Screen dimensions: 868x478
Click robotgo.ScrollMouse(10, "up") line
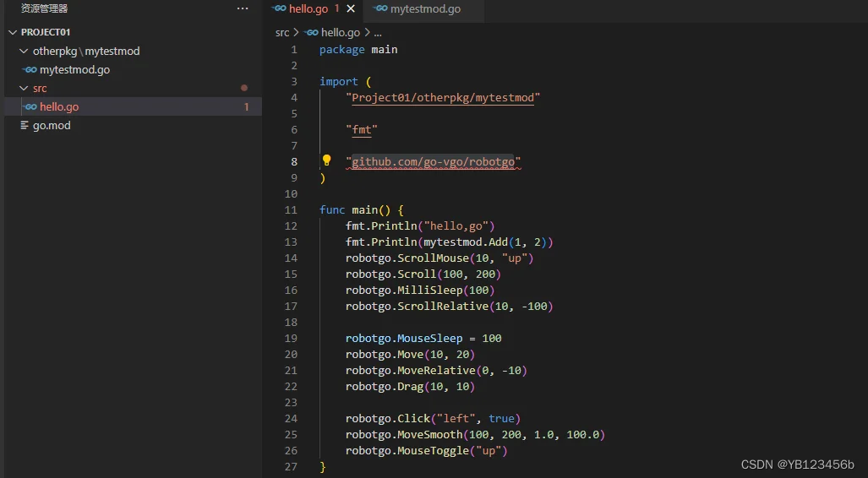click(439, 258)
